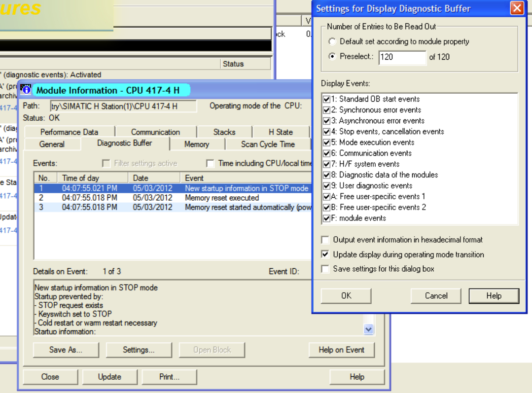Click the Event column header
This screenshot has width=532, height=393.
click(246, 178)
